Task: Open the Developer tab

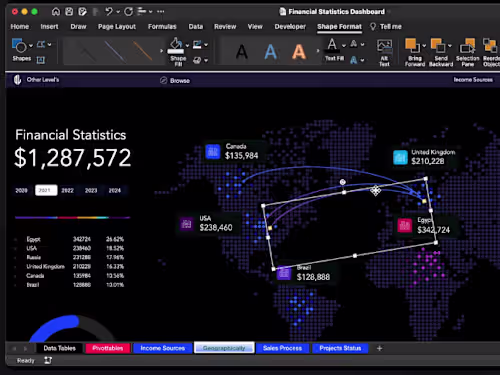Action: click(290, 27)
